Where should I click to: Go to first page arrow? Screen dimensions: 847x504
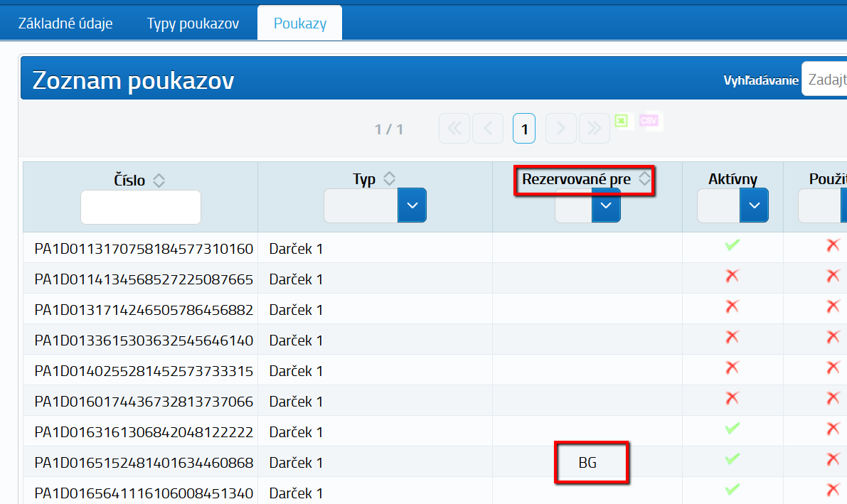[454, 129]
